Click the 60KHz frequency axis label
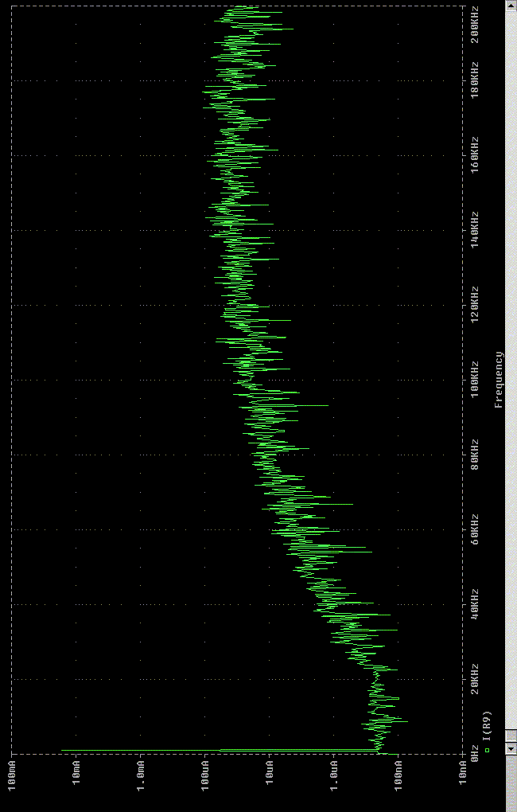The width and height of the screenshot is (517, 812). (x=475, y=529)
